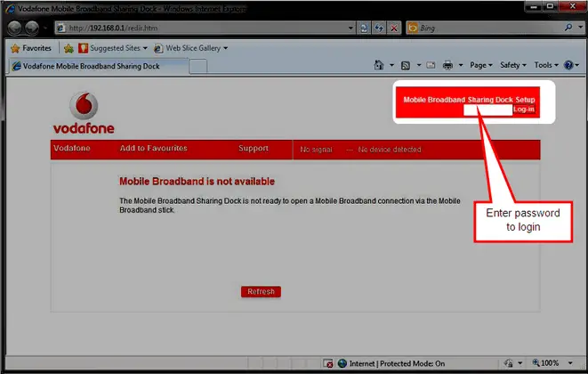Image resolution: width=588 pixels, height=374 pixels.
Task: Click the browser Back arrow button
Action: (x=15, y=28)
